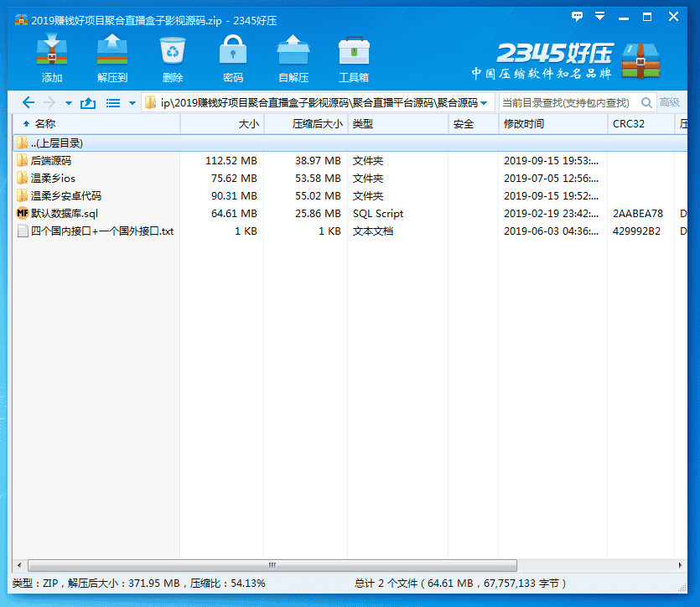This screenshot has height=607, width=700.
Task: Select the ..(上层目录) parent row
Action: (x=350, y=143)
